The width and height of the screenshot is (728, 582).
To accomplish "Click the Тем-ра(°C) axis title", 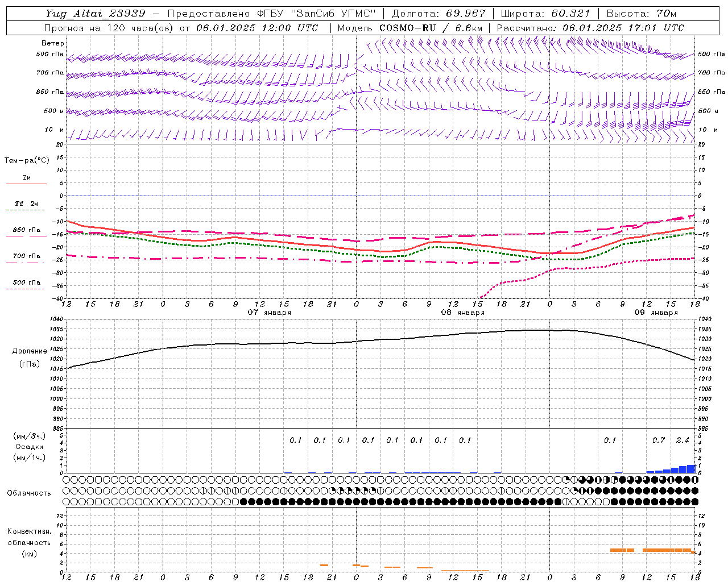I will [27, 160].
